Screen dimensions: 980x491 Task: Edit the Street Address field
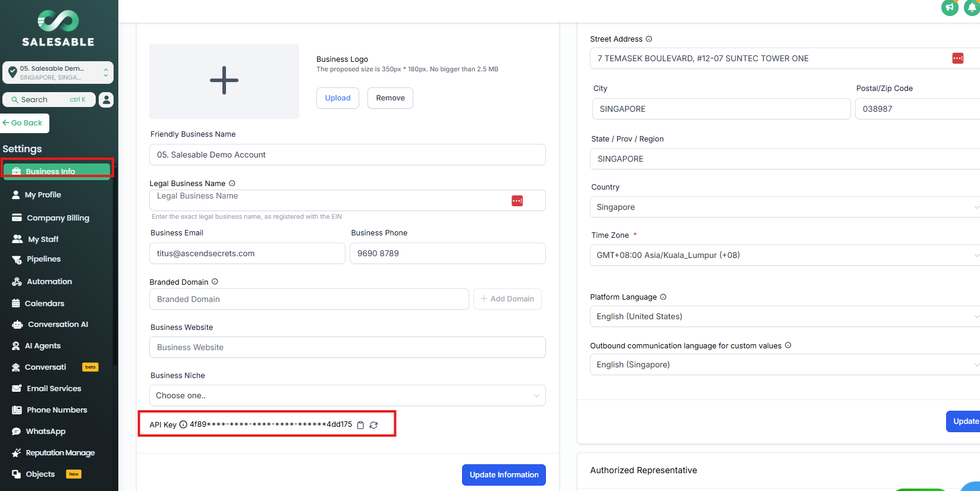[785, 58]
